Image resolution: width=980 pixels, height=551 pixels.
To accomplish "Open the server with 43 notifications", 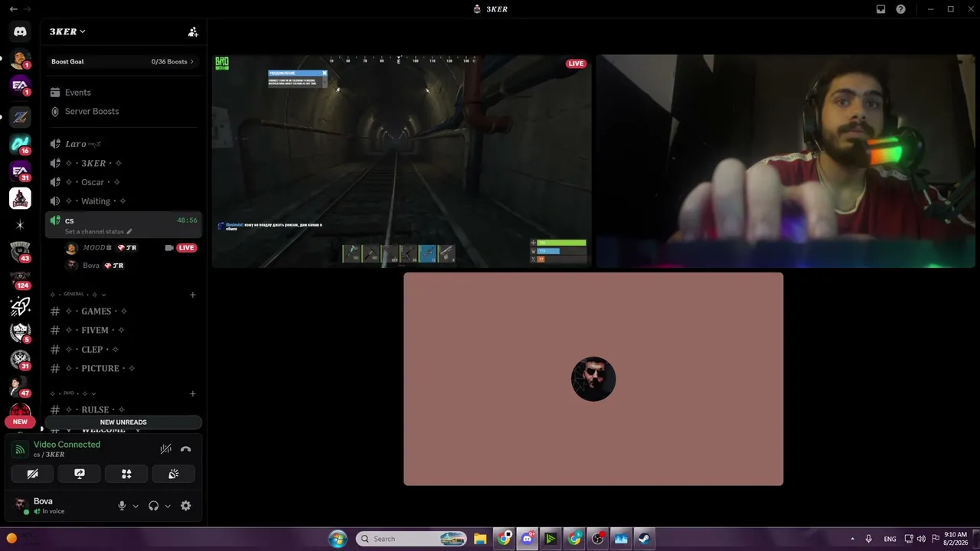I will pos(20,251).
